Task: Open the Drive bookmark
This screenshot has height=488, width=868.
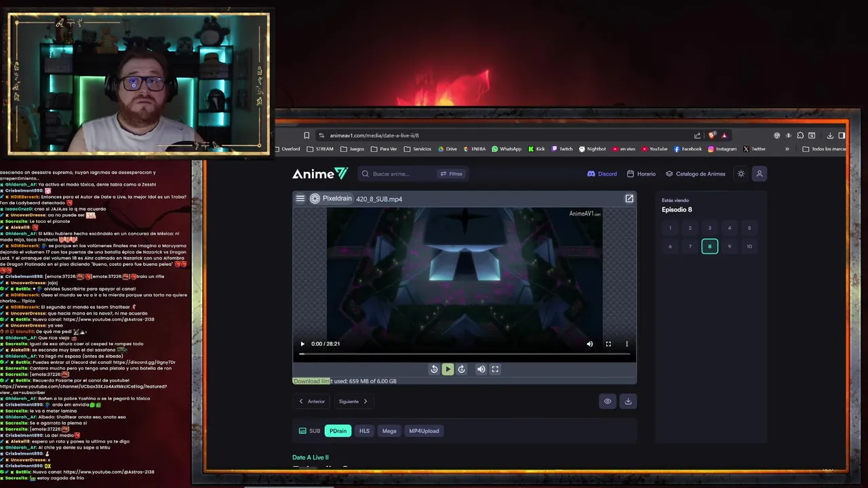Action: tap(448, 149)
